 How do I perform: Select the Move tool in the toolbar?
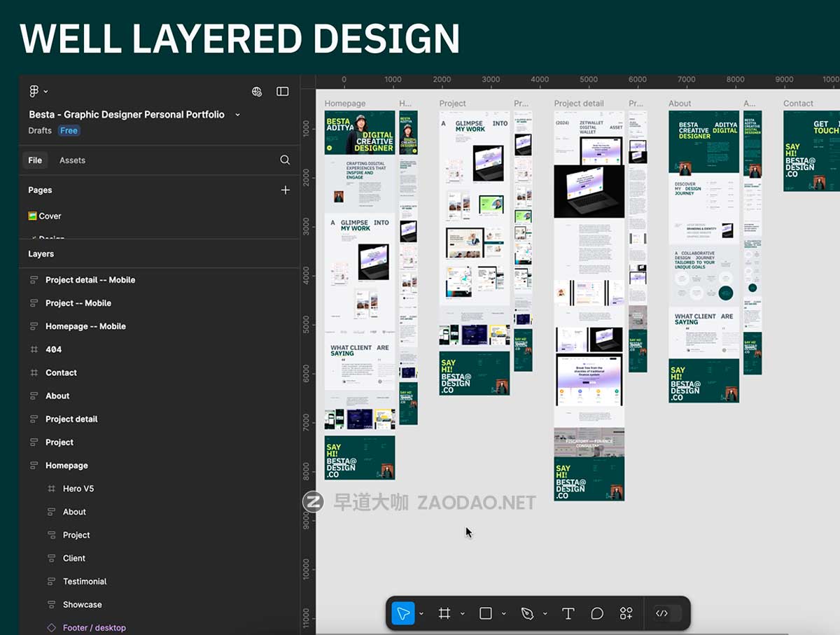[404, 613]
